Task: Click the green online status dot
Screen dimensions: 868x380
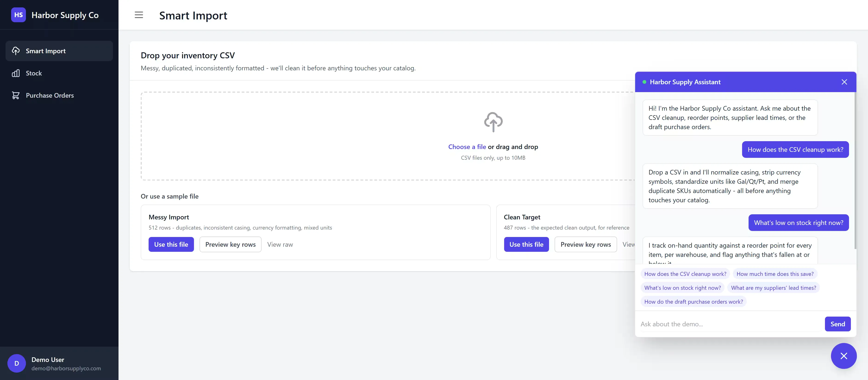Action: [644, 82]
